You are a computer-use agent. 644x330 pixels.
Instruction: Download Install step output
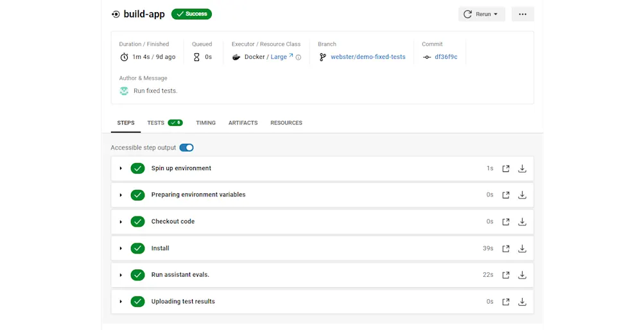pos(522,248)
